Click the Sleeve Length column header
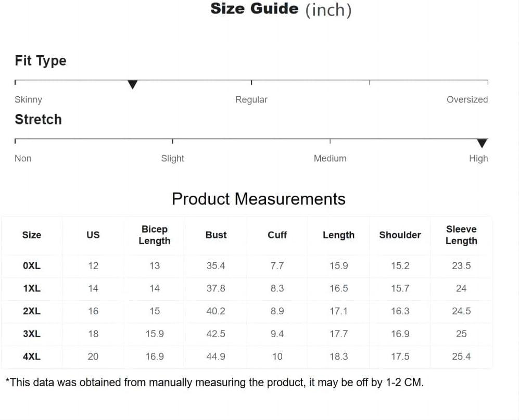Image resolution: width=519 pixels, height=420 pixels. coord(461,235)
